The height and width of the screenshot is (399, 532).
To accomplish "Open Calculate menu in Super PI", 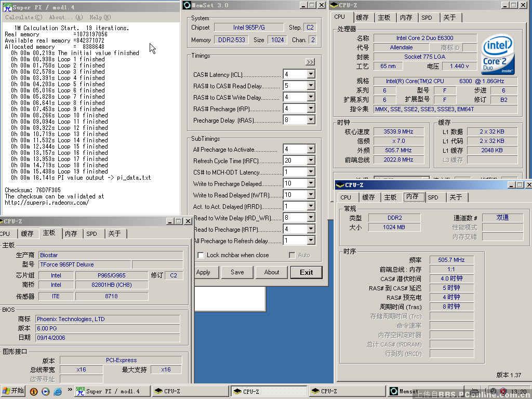I will [23, 17].
